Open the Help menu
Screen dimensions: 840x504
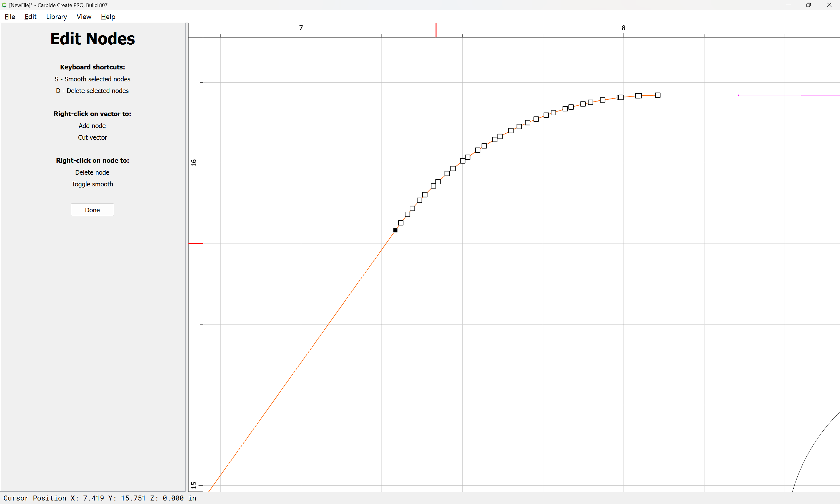point(108,17)
